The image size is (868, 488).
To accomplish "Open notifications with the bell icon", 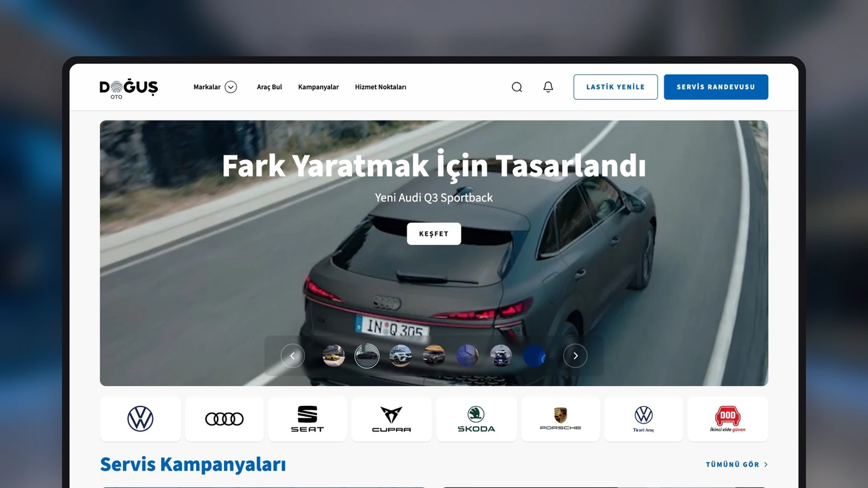I will click(x=548, y=87).
